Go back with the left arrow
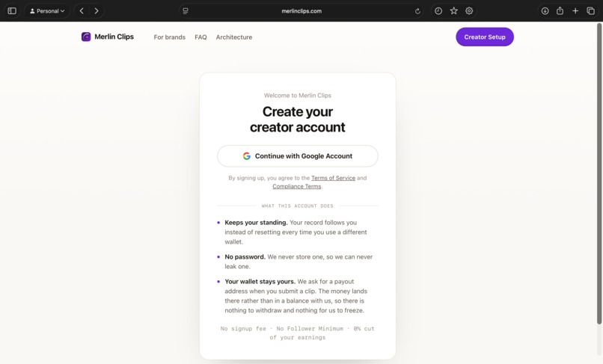 [82, 10]
